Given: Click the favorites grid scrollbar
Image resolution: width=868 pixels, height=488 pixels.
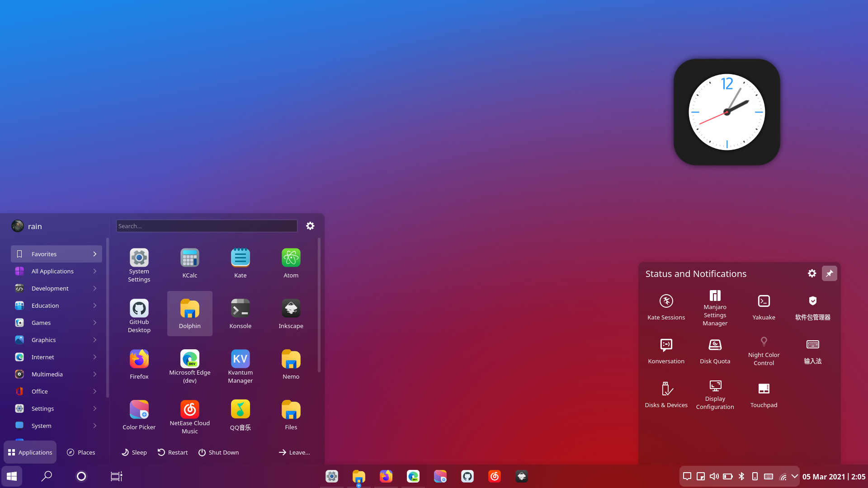Looking at the screenshot, I should (x=319, y=305).
